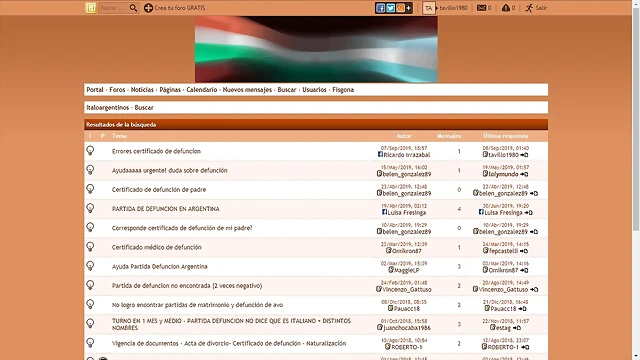The width and height of the screenshot is (640, 360).
Task: Jump to last reply of PARTIDA DE DEFUNCION EN ARGENTINA
Action: coord(529,213)
